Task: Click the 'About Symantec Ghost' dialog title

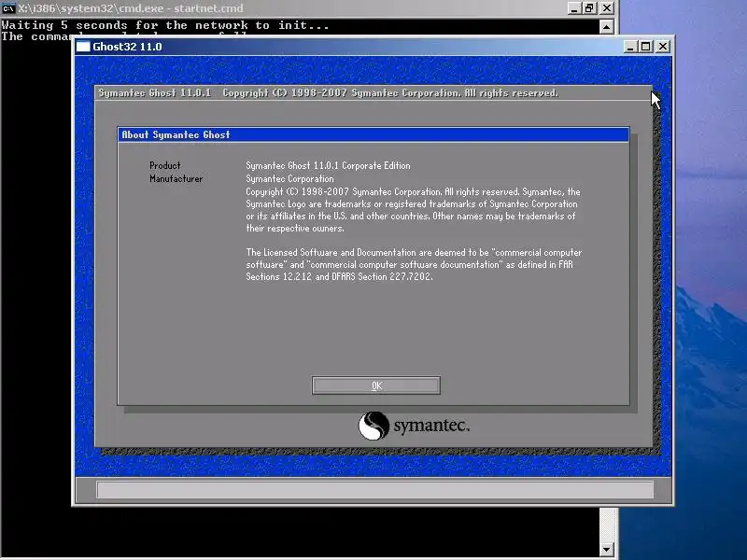Action: (176, 134)
